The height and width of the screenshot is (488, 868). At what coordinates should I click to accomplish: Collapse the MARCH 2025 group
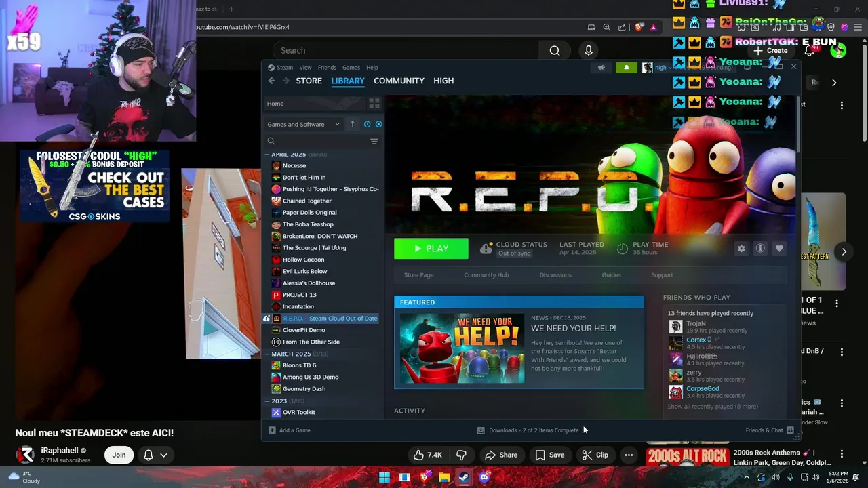tap(296, 354)
